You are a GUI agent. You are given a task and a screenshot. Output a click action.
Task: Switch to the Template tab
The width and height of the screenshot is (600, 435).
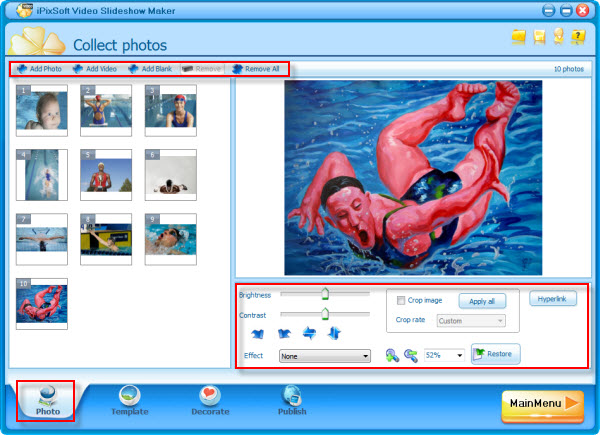tap(129, 402)
